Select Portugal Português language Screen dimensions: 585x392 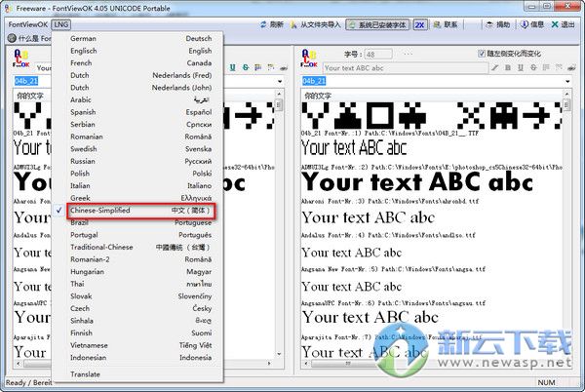click(x=137, y=235)
